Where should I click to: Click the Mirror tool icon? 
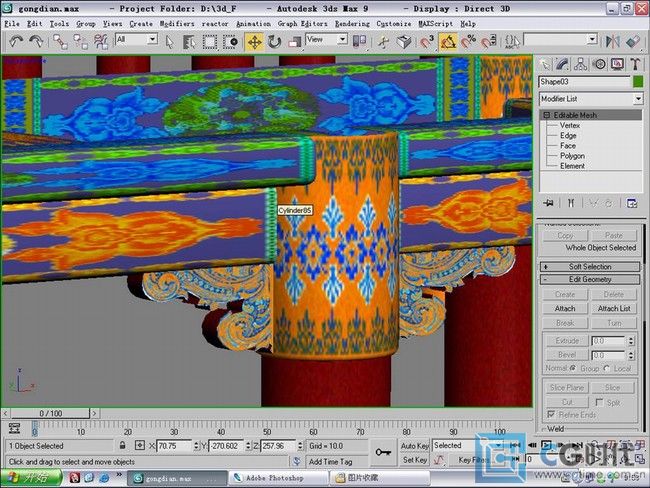pyautogui.click(x=613, y=42)
